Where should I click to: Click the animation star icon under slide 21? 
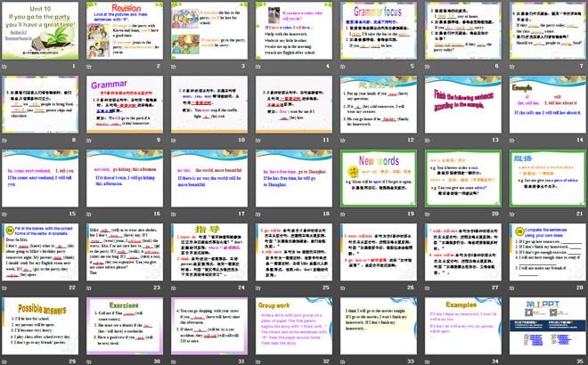click(x=512, y=214)
